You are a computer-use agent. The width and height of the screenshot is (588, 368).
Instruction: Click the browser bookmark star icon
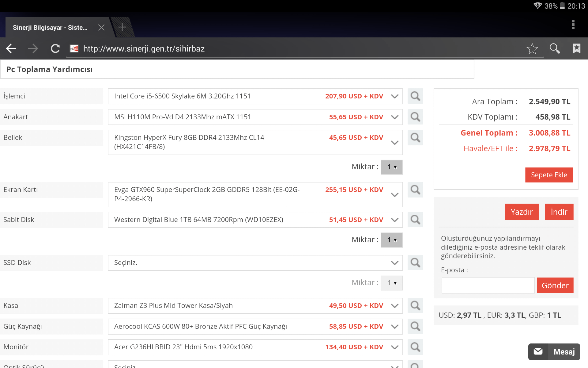pyautogui.click(x=532, y=48)
